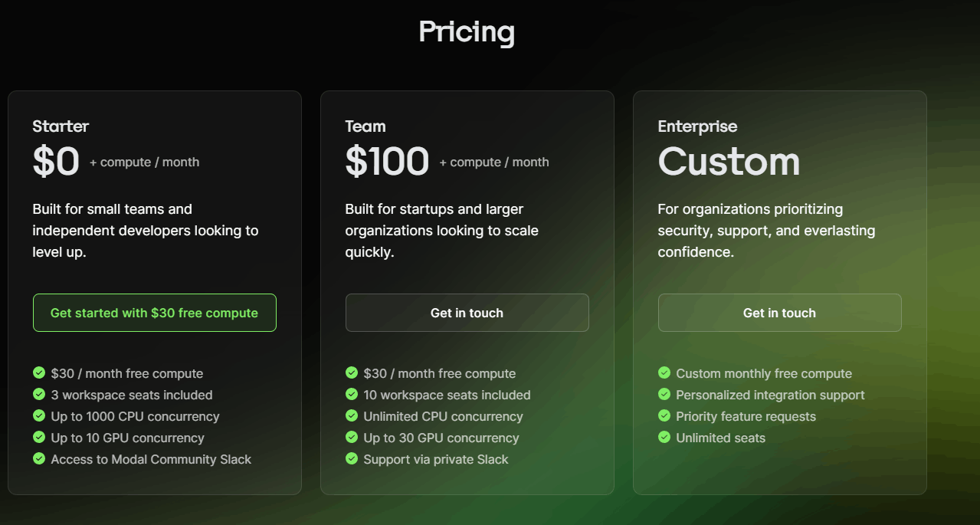Click checkmark icon next to 3 workspace seats
This screenshot has width=980, height=525.
(x=39, y=394)
